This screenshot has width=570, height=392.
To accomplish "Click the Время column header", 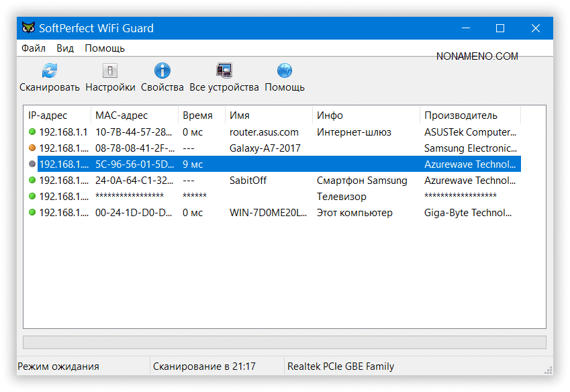I will [x=201, y=115].
